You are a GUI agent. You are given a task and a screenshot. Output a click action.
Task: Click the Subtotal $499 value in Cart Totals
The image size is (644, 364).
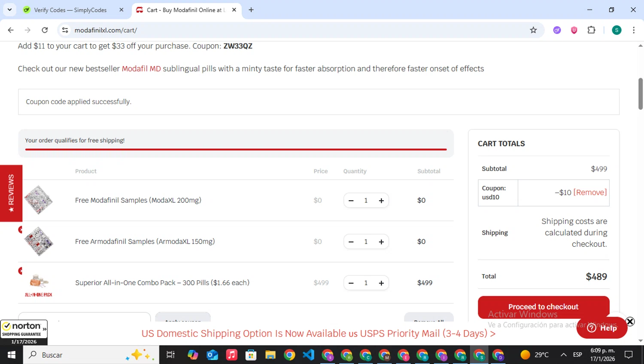tap(599, 169)
